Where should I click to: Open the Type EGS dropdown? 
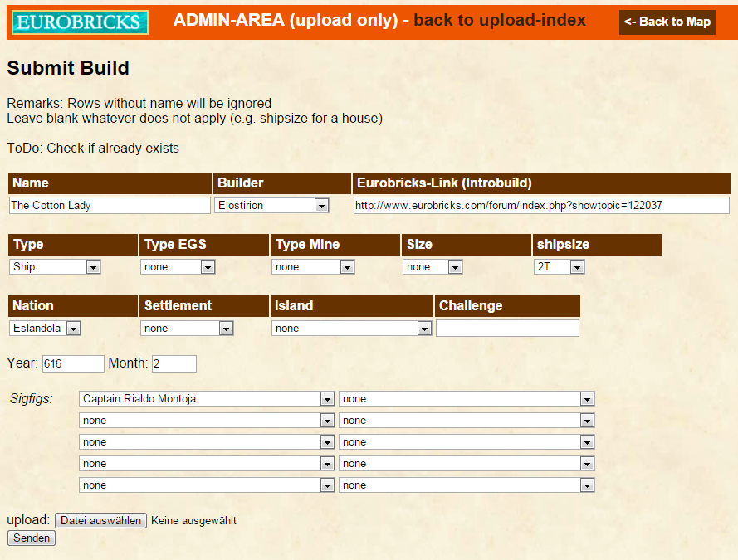click(x=178, y=267)
